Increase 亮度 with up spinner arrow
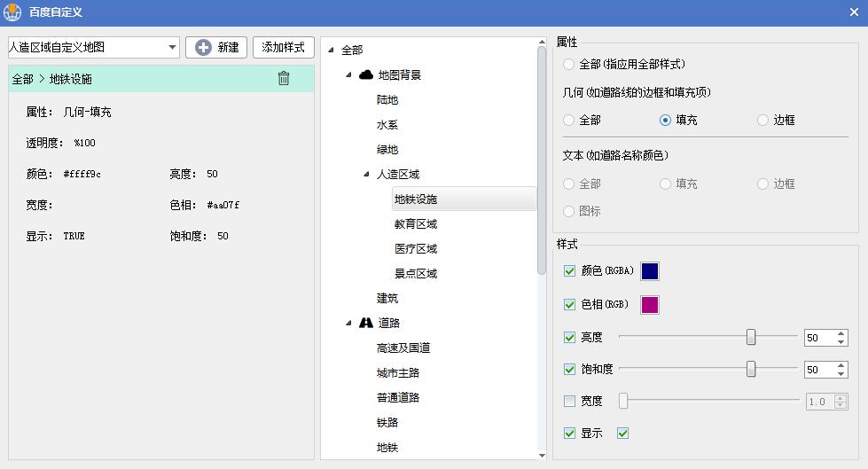Image resolution: width=868 pixels, height=469 pixels. (841, 334)
